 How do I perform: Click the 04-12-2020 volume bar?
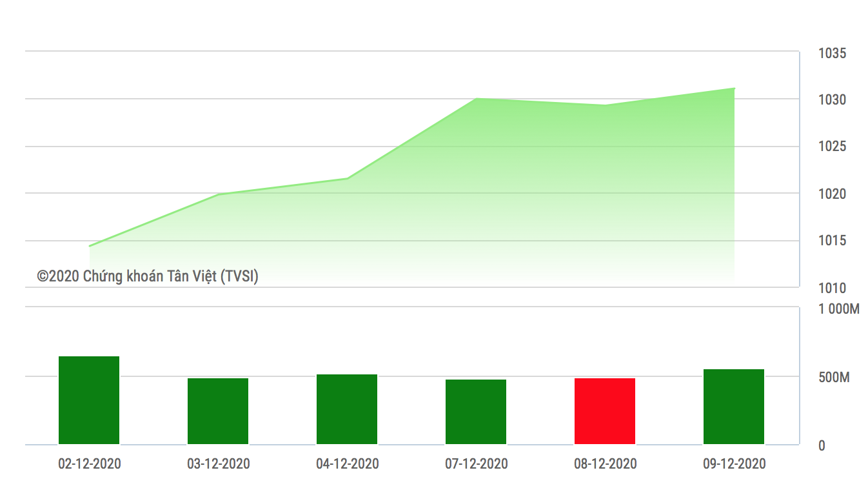[347, 409]
